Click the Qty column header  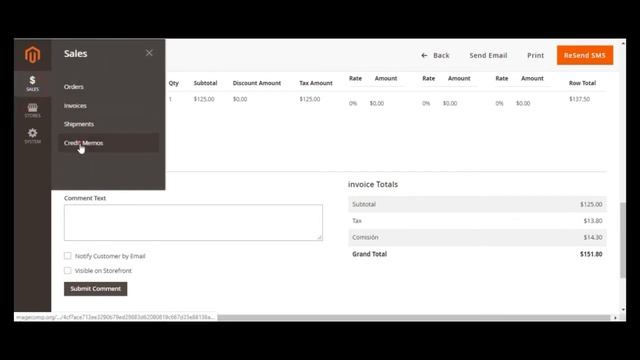point(173,83)
